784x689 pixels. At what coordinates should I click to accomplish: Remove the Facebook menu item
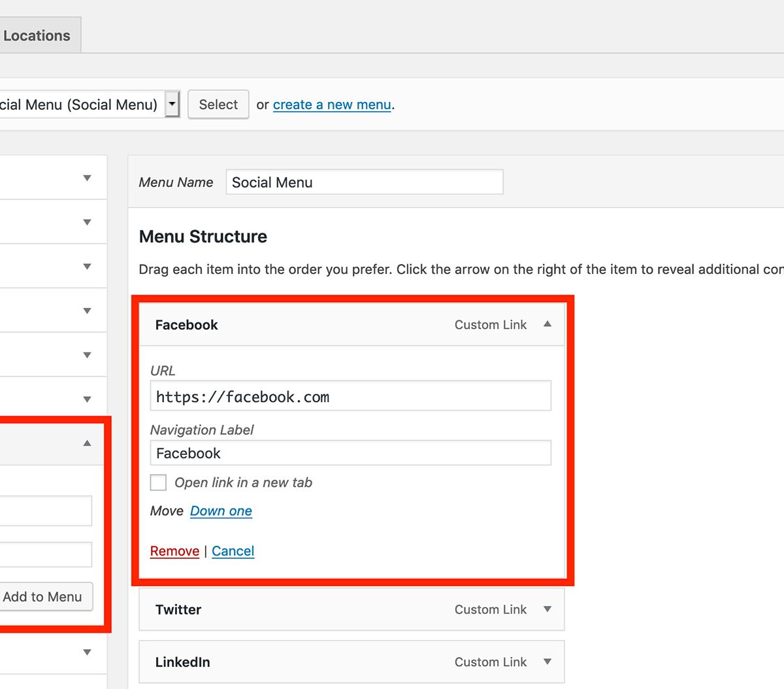pos(174,551)
